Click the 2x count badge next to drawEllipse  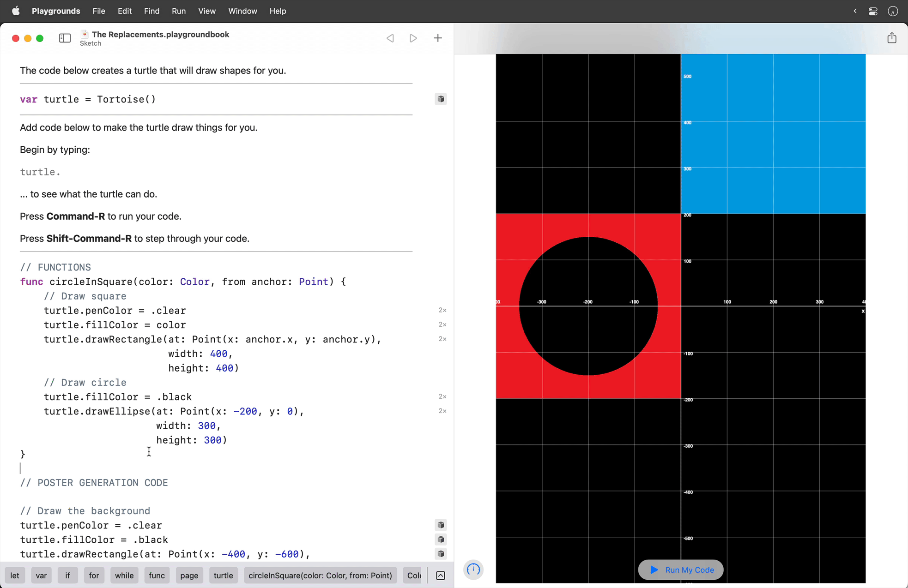pyautogui.click(x=442, y=411)
